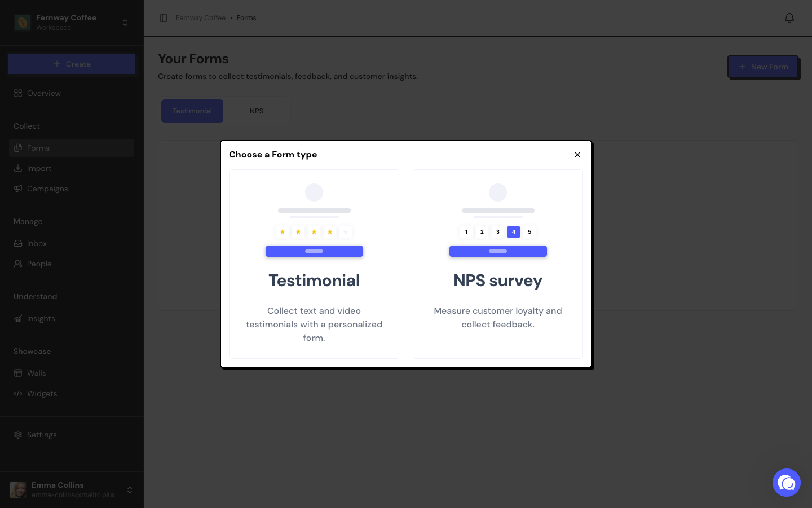812x508 pixels.
Task: Click the Collect section label
Action: [x=27, y=126]
